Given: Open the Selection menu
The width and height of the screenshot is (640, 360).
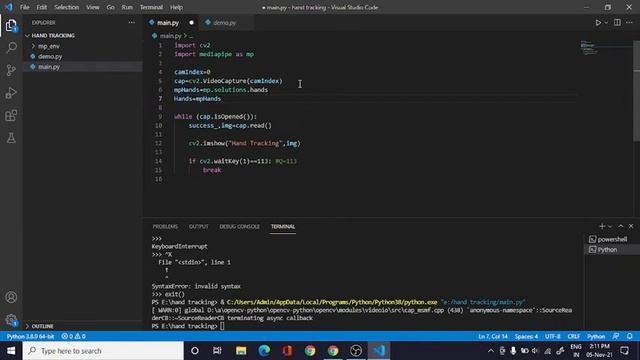Looking at the screenshot, I should 67,7.
